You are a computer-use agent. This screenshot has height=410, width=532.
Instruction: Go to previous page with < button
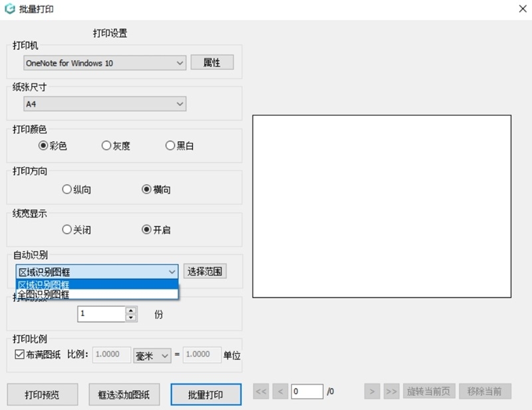[280, 391]
